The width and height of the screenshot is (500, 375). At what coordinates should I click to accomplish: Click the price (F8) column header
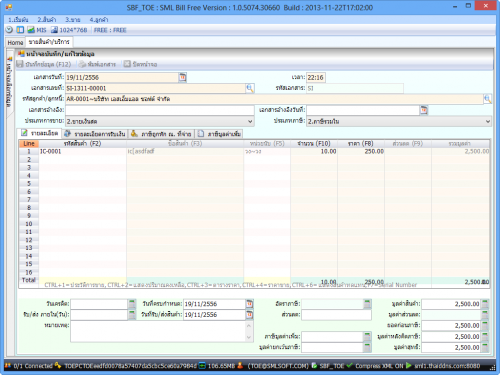click(361, 143)
